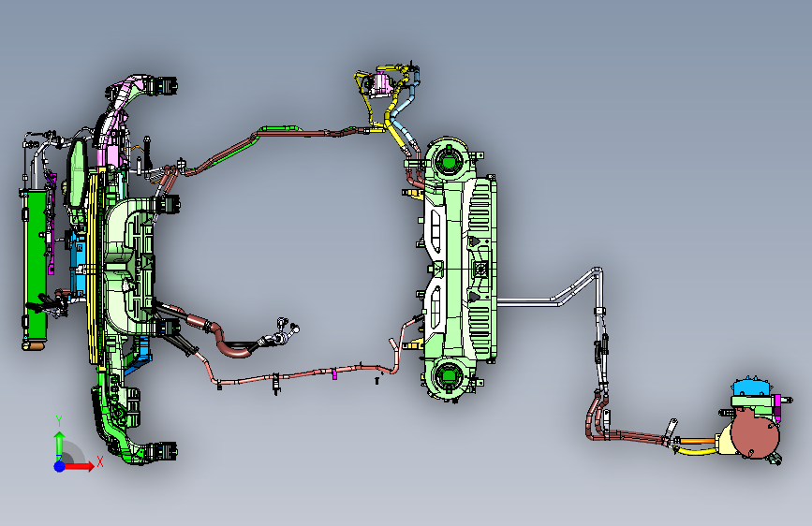Screen dimensions: 812x526
Task: Select the light green rear HVAC unit housing
Action: [x=460, y=269]
